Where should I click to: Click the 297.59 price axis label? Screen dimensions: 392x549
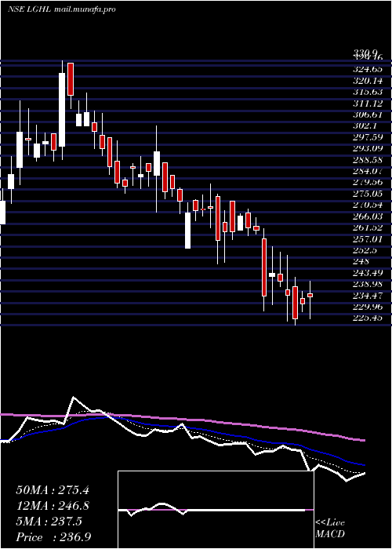368,137
